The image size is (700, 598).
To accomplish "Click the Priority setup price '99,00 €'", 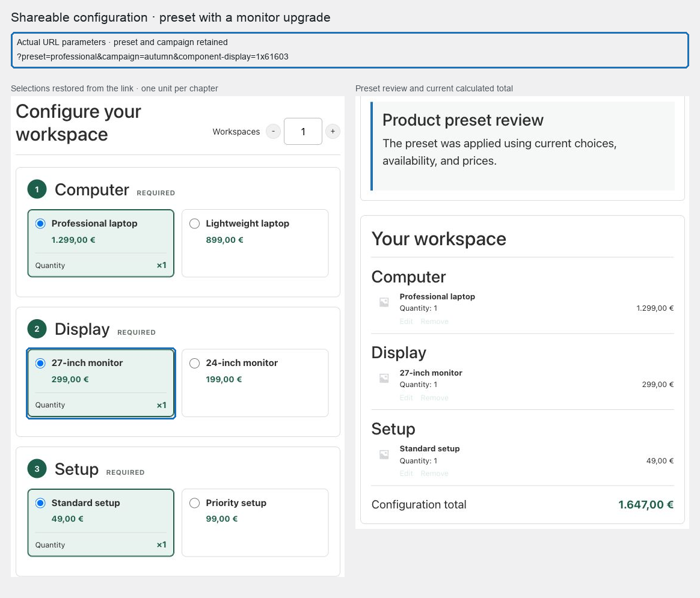I will 222,519.
